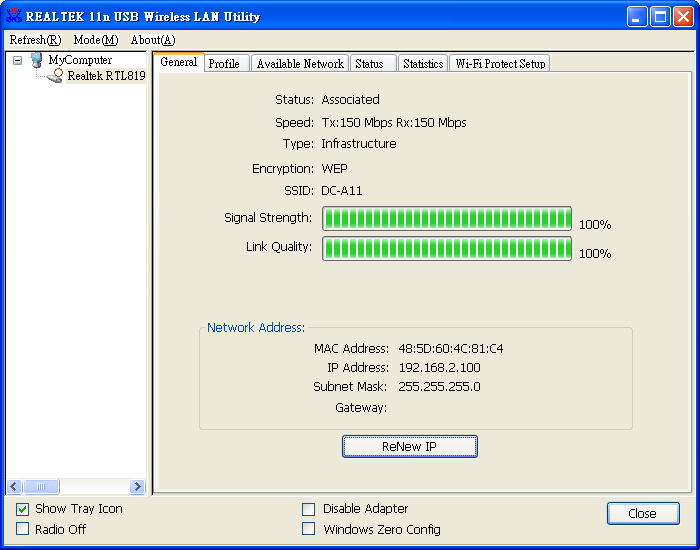Check the Windows Zero Config checkbox
Screen dimensions: 700x550
click(308, 529)
